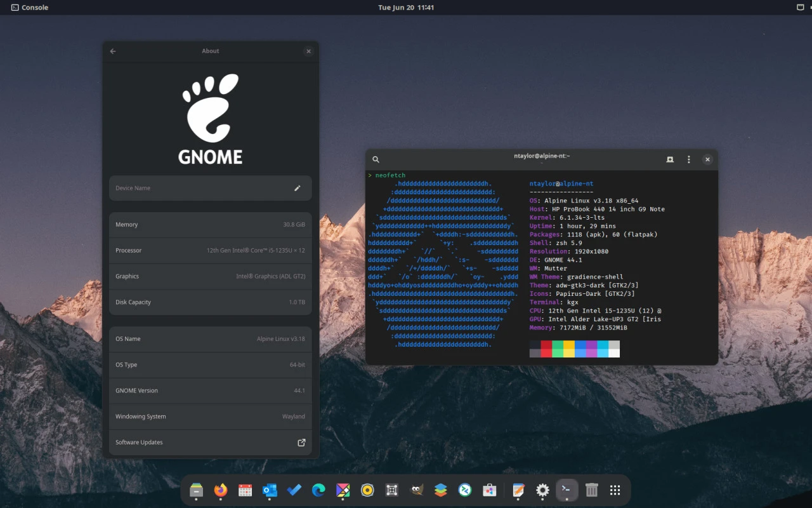Launch Firefox from the dock
This screenshot has width=812, height=508.
[221, 490]
